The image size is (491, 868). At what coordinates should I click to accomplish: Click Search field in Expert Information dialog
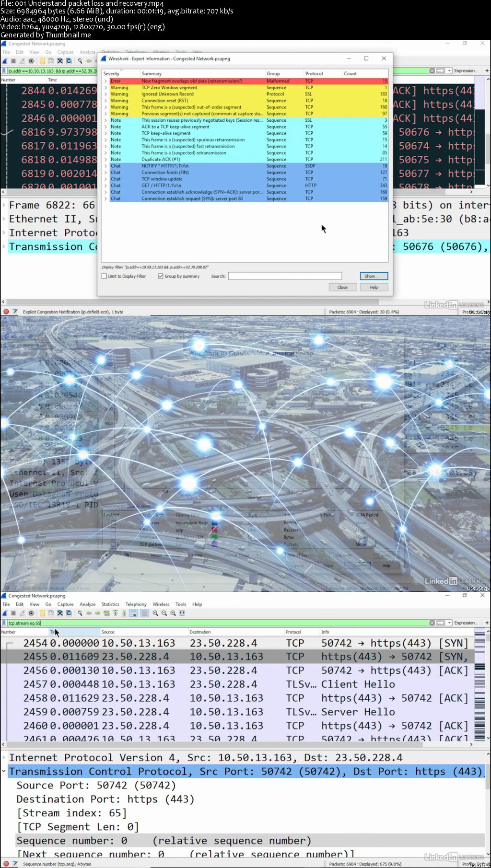285,276
